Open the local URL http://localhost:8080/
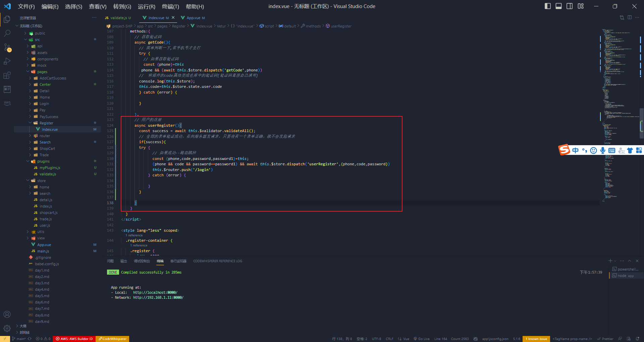 pos(155,292)
